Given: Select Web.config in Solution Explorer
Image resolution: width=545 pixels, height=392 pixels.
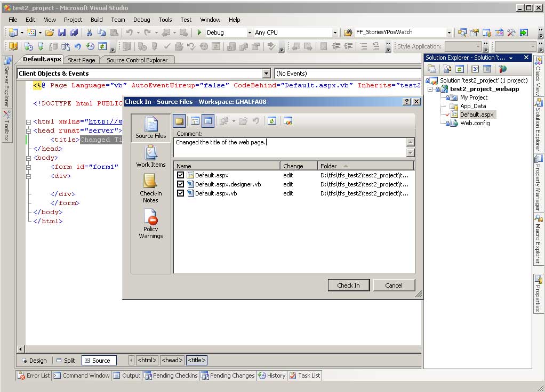Looking at the screenshot, I should coord(475,123).
